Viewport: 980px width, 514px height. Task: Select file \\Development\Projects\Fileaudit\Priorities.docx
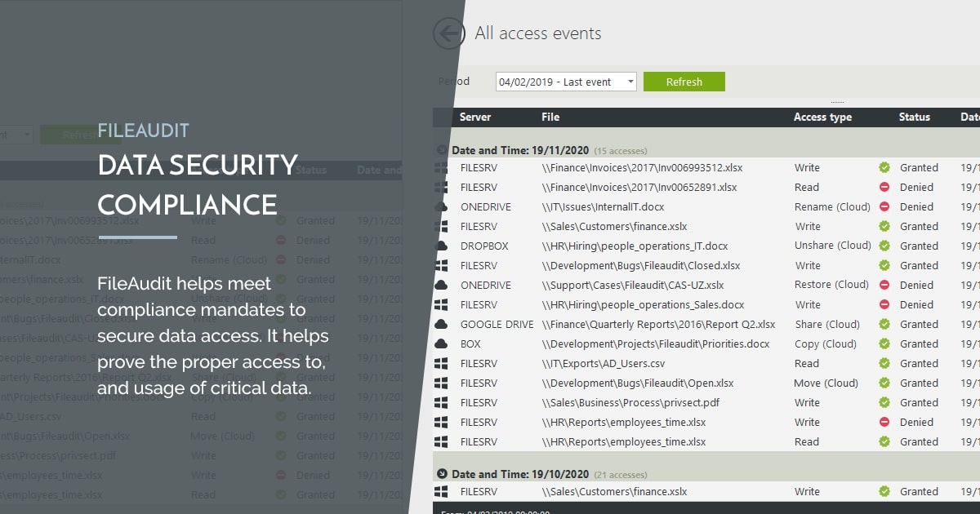[656, 344]
